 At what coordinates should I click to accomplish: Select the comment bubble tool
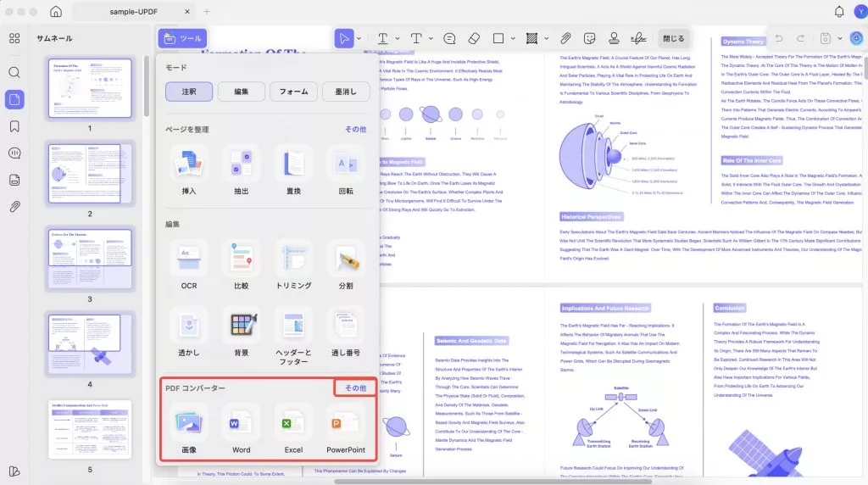[x=449, y=38]
